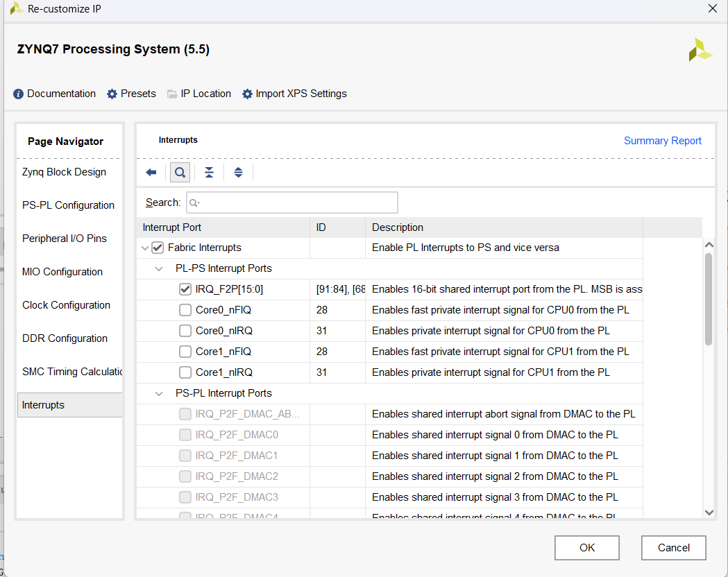
Task: Click the IP Location folder icon
Action: click(172, 94)
